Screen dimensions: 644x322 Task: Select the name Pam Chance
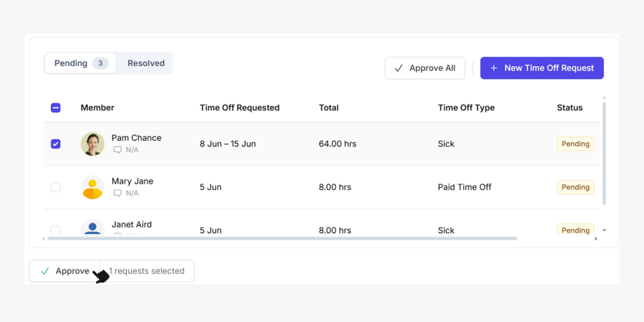137,138
